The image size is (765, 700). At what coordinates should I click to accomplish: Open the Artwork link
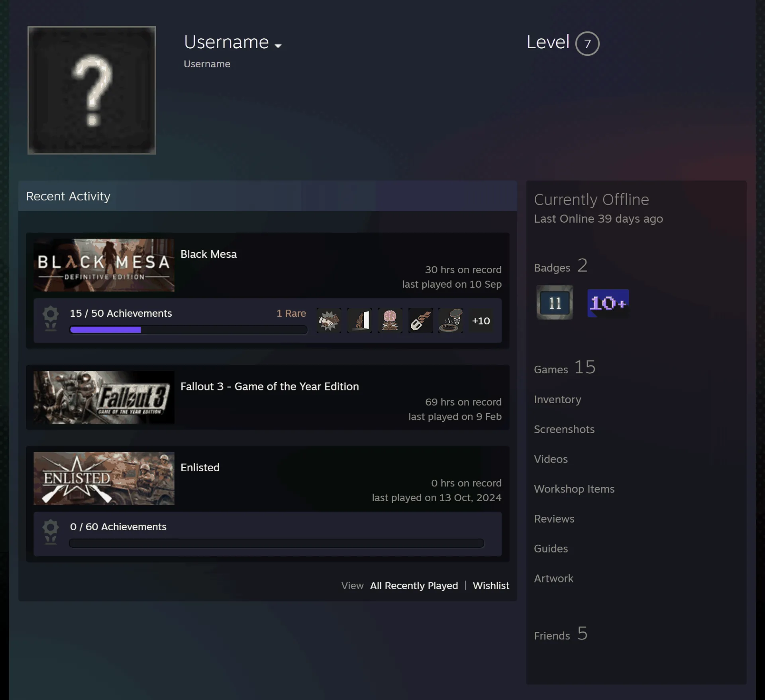553,579
